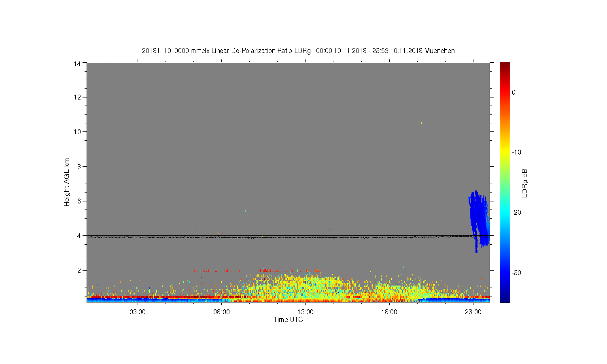Click the colorbar -20 dB label

coord(516,213)
